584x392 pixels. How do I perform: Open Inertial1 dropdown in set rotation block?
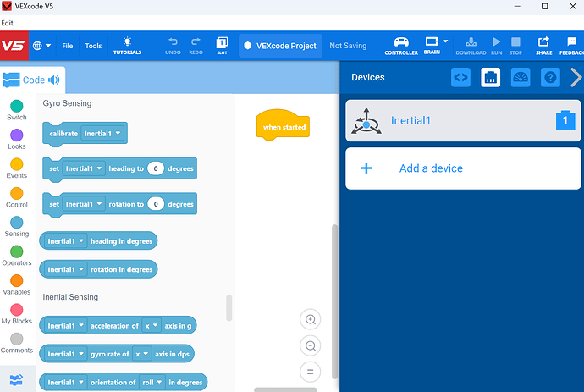[x=84, y=204]
